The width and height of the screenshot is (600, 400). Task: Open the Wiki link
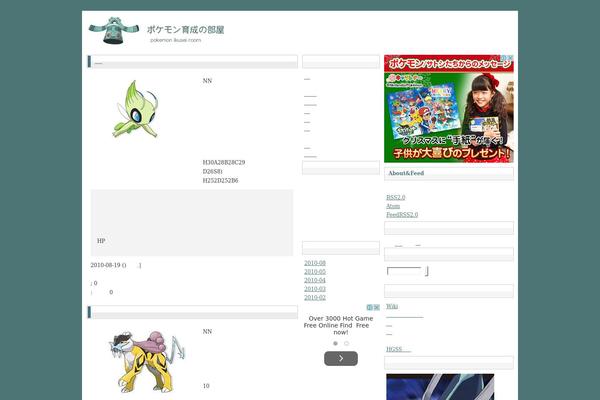tap(392, 306)
